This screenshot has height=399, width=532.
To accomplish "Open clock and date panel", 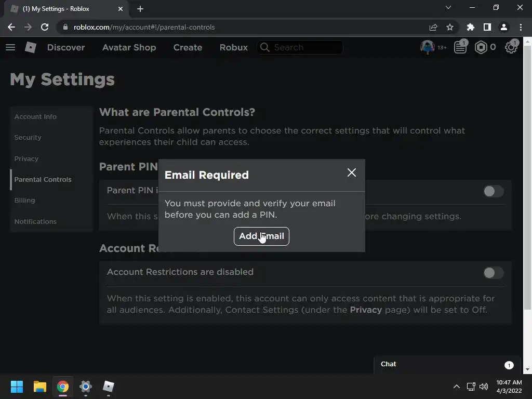I will (x=509, y=387).
